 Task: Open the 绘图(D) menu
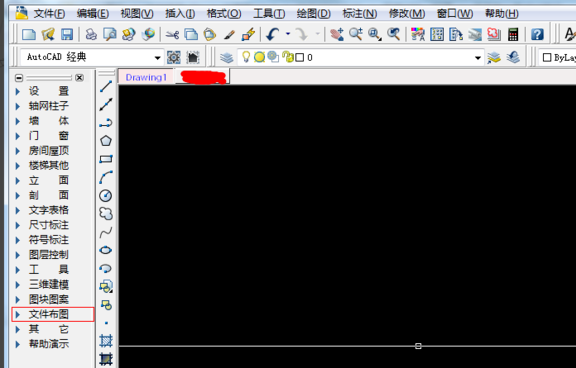pos(313,14)
